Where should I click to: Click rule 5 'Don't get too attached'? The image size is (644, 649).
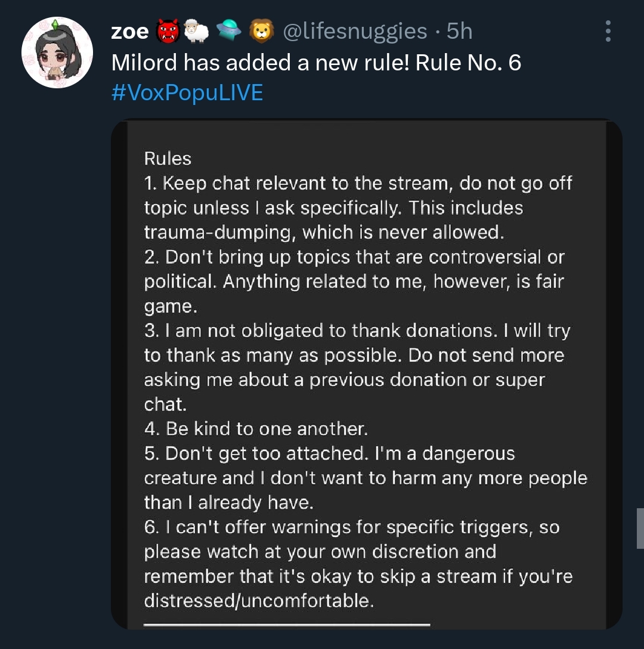pos(366,478)
